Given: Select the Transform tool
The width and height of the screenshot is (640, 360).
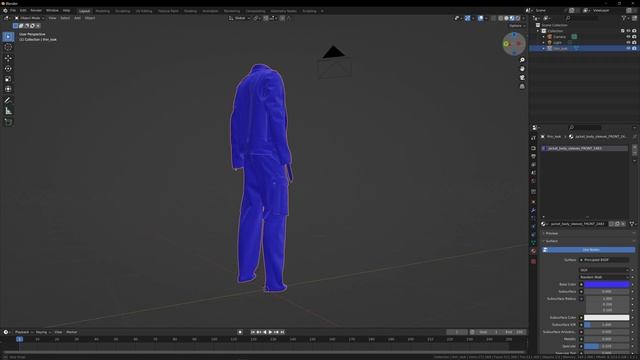Looking at the screenshot, I should pos(8,89).
